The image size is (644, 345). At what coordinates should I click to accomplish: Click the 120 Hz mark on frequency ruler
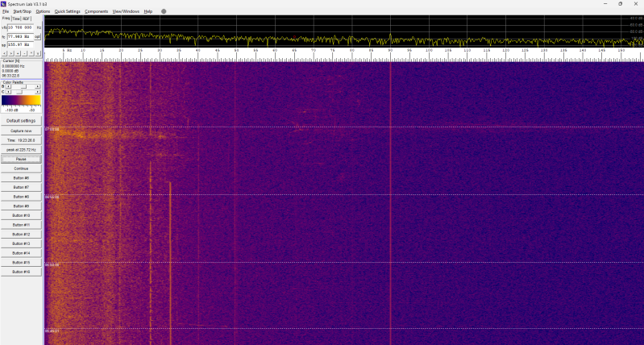tap(505, 50)
